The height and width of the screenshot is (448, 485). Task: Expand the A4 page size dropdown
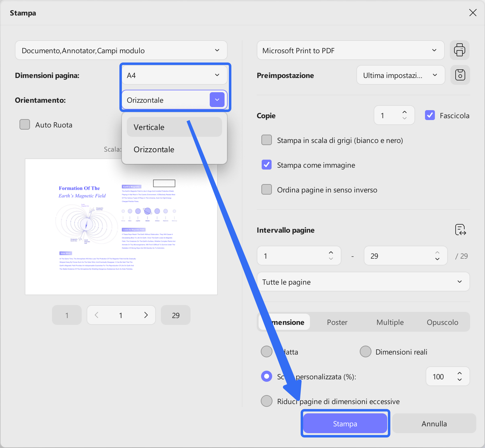click(x=174, y=75)
